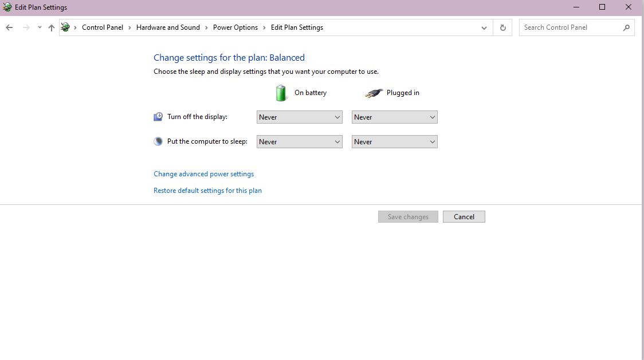Click the power plan icon in the breadcrumb bar
Viewport: 644px width, 360px height.
65,27
